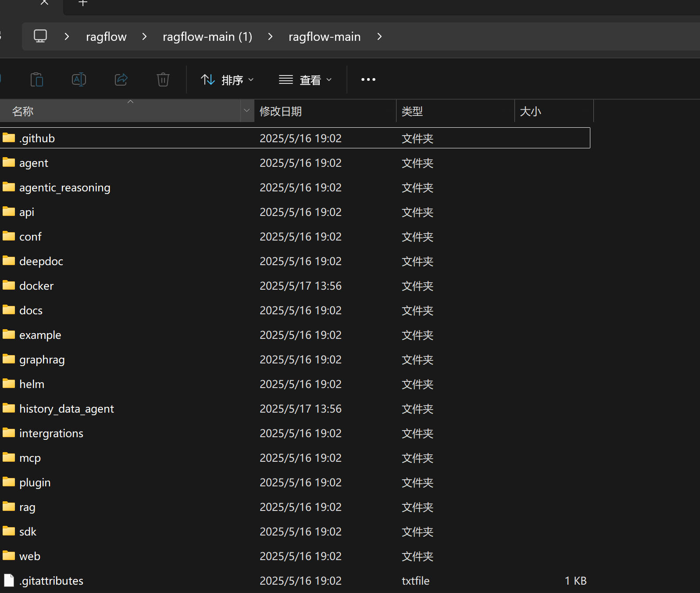
Task: Click the Rename icon in toolbar
Action: (x=79, y=79)
